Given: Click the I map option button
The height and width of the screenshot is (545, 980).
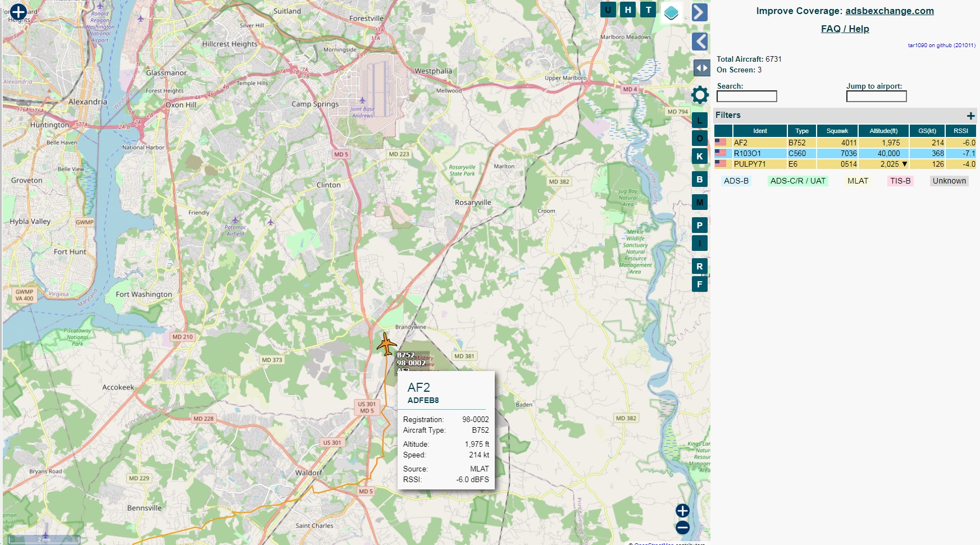Looking at the screenshot, I should click(x=699, y=244).
